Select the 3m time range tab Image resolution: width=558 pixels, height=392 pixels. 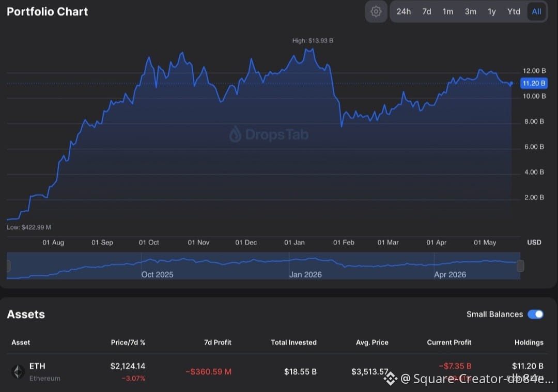(x=470, y=12)
